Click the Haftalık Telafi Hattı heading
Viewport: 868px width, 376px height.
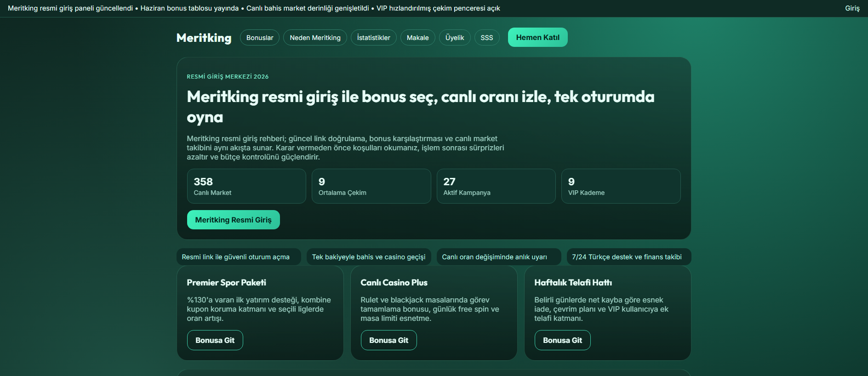(x=573, y=283)
